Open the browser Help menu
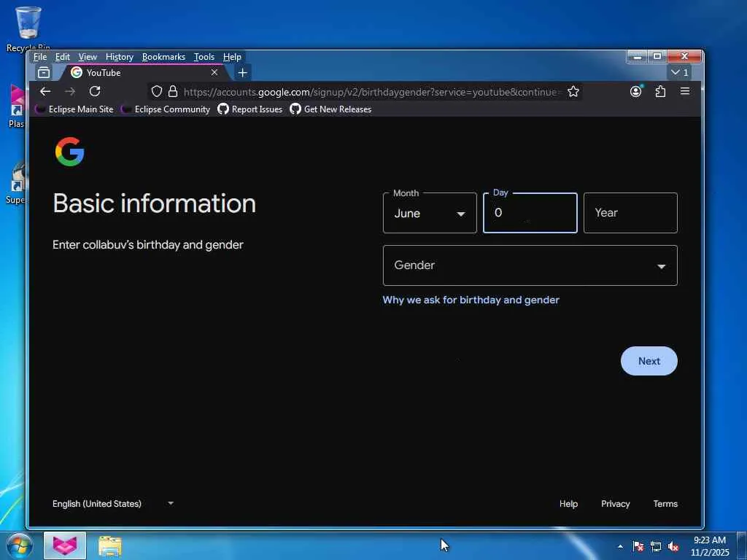747x560 pixels. coord(232,57)
